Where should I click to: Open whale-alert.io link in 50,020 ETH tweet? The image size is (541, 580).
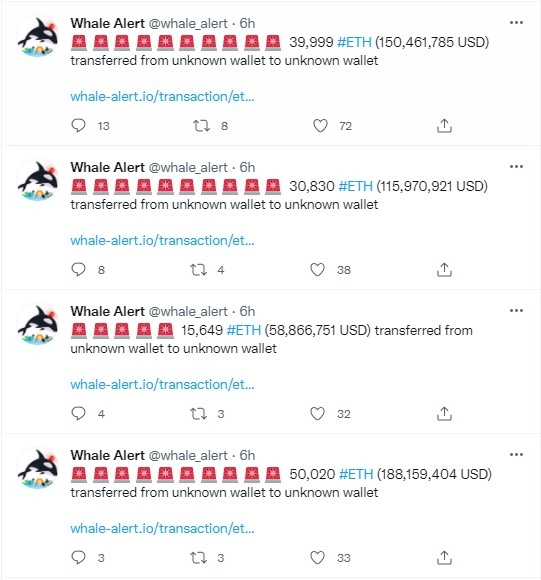pos(162,528)
